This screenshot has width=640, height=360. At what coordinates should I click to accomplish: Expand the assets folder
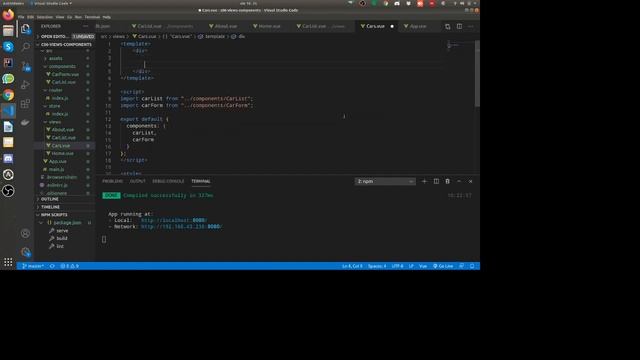pyautogui.click(x=55, y=58)
